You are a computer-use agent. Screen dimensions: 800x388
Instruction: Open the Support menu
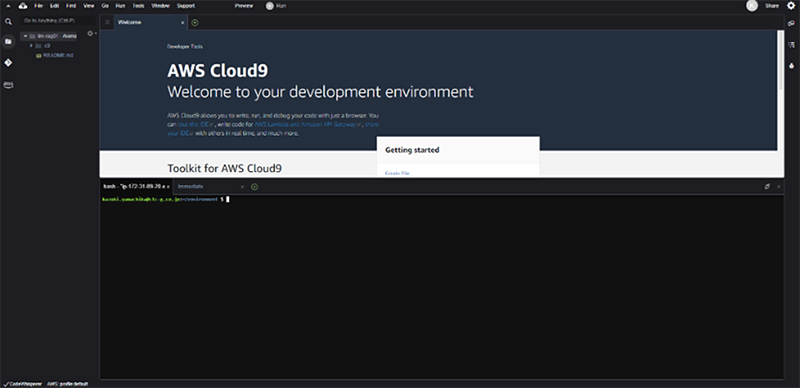point(186,6)
